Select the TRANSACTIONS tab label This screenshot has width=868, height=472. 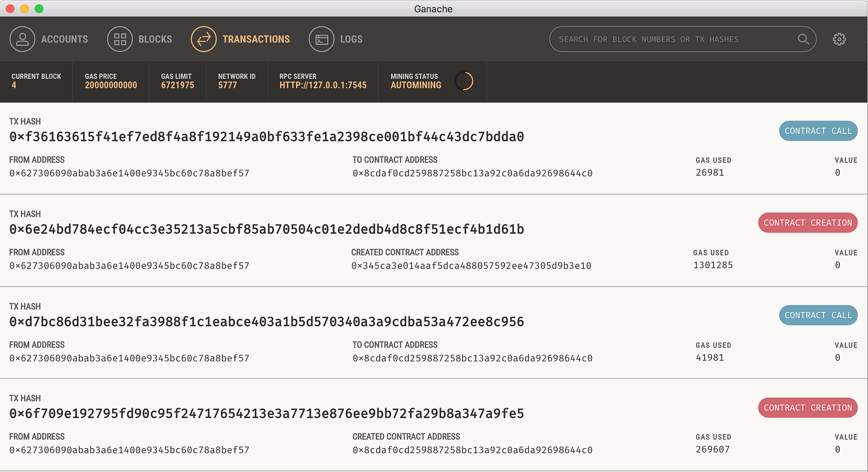pos(256,39)
